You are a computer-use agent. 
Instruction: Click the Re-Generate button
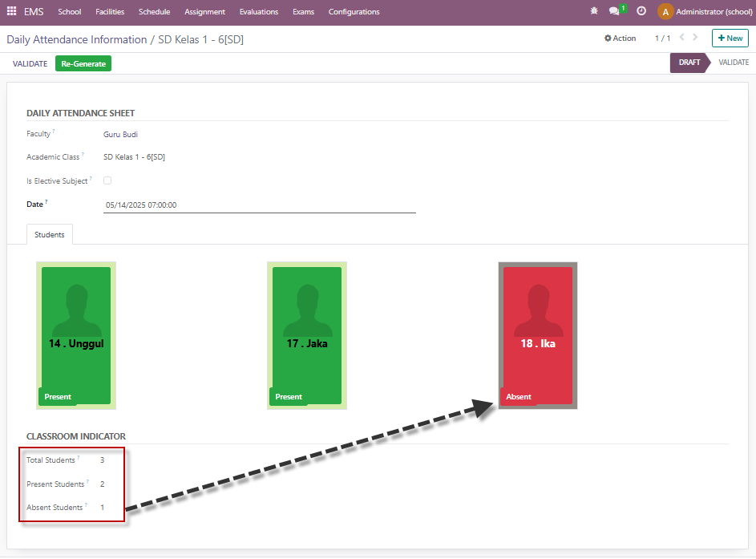pos(83,63)
